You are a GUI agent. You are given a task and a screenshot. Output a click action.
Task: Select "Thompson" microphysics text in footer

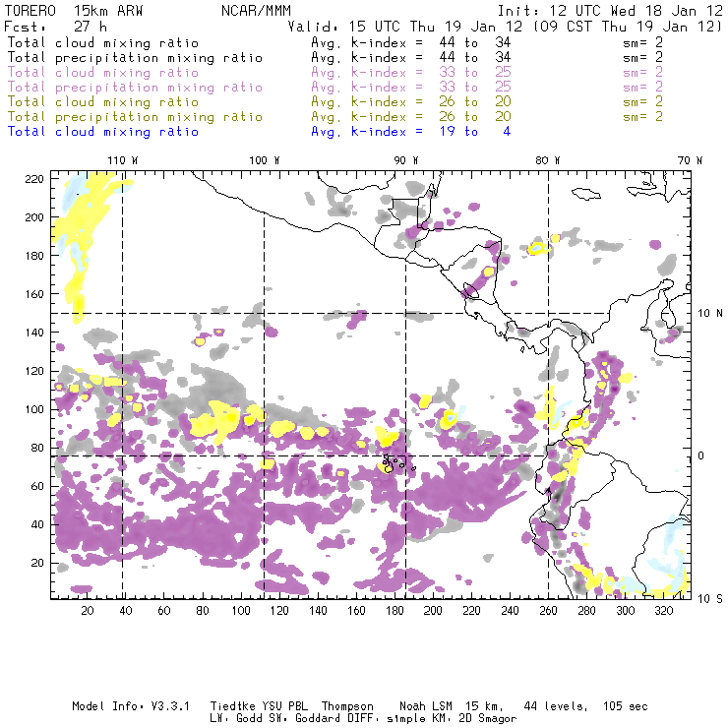(347, 706)
